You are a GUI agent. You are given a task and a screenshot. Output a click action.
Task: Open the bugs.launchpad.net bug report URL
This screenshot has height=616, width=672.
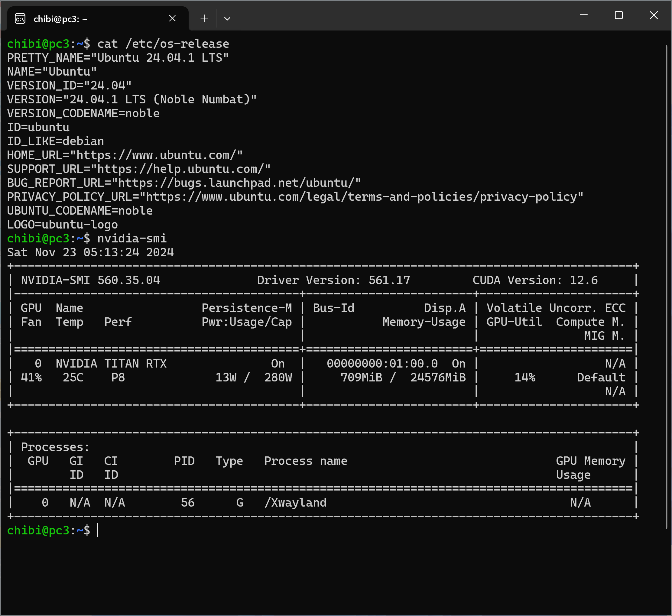point(236,183)
